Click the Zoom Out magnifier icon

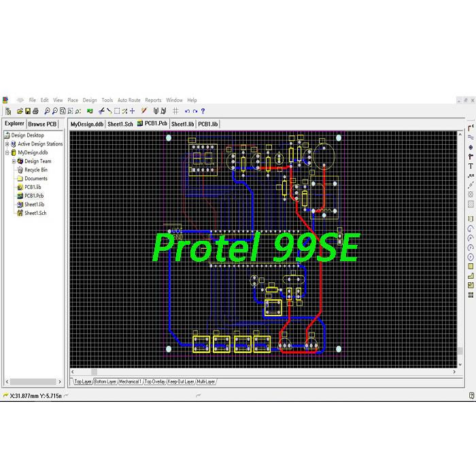[54, 111]
